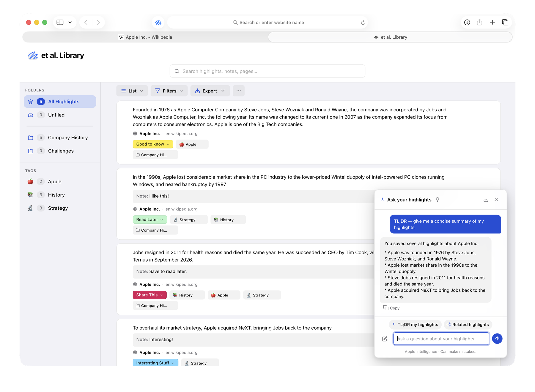This screenshot has height=392, width=535.
Task: Click the et al. extension icon in toolbar
Action: [158, 22]
